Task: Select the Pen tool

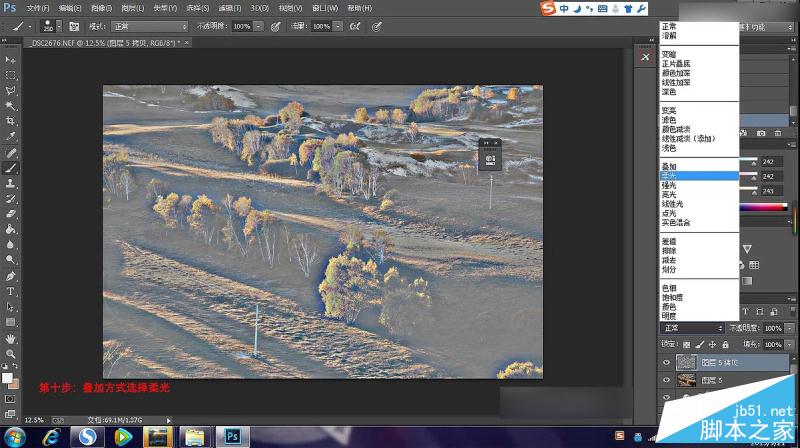Action: tap(10, 276)
